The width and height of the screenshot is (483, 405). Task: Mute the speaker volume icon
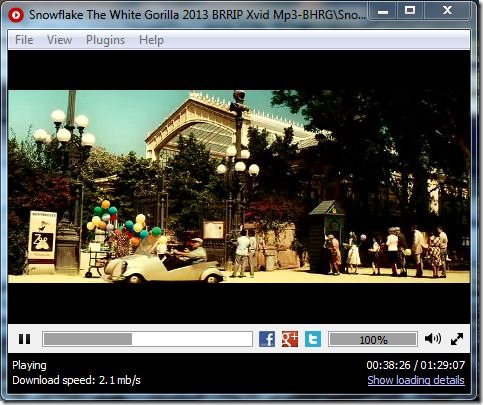pyautogui.click(x=433, y=339)
